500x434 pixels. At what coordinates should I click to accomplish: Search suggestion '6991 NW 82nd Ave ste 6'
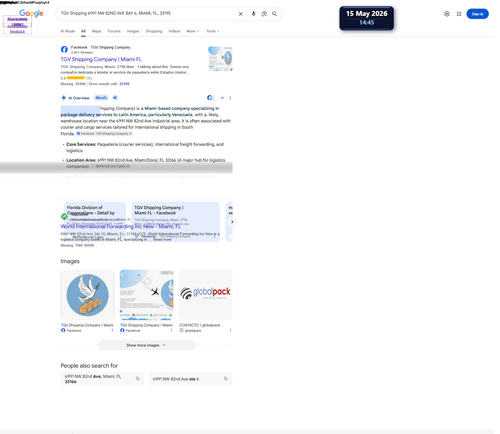coord(190,379)
